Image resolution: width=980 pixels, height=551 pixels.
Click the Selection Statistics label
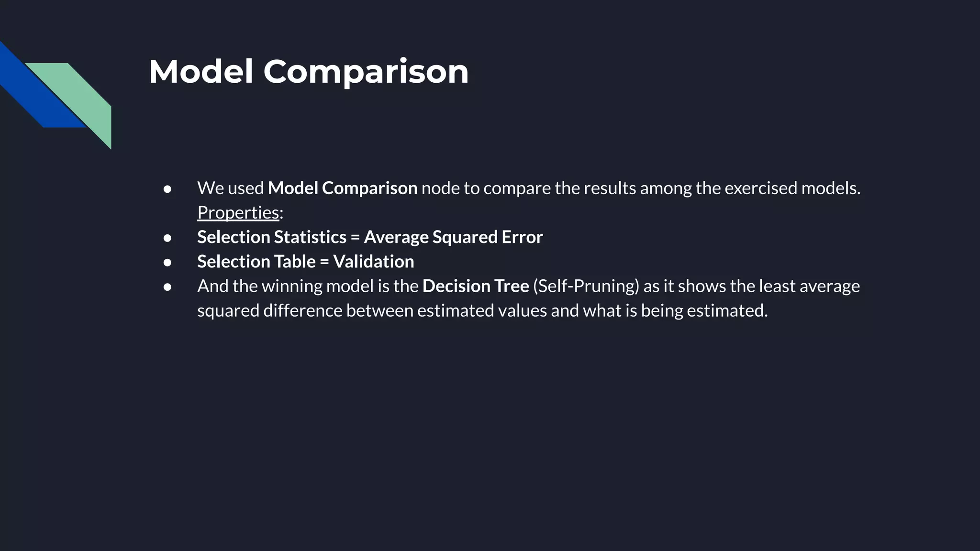click(x=272, y=237)
